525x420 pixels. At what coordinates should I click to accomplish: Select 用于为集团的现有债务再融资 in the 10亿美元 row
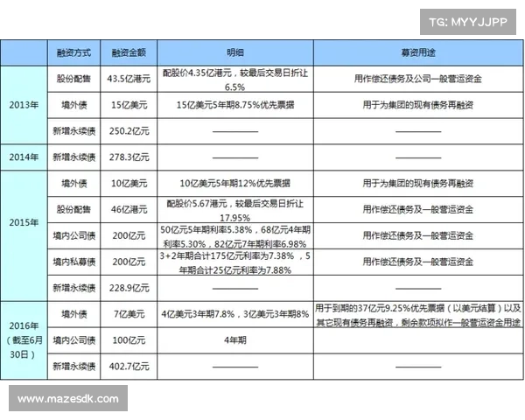click(418, 183)
